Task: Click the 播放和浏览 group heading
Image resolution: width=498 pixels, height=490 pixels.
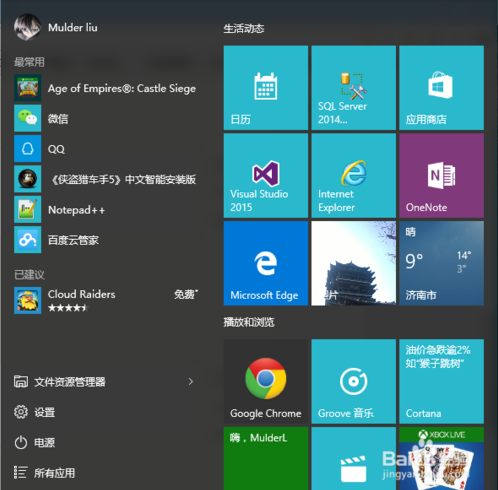Action: [249, 322]
